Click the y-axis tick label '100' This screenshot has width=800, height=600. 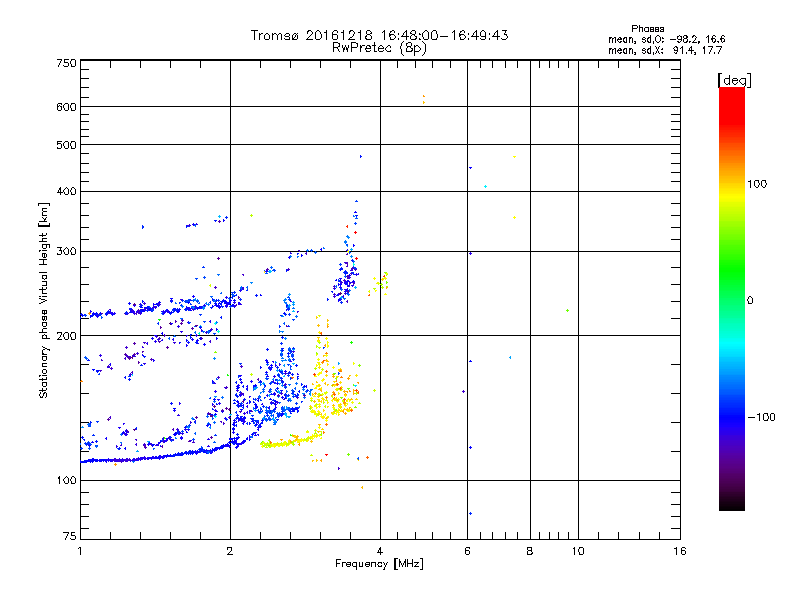[x=66, y=481]
